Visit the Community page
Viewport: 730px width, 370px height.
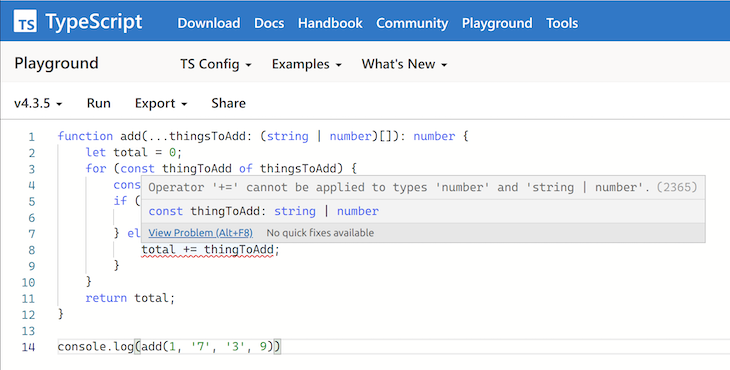(x=412, y=23)
